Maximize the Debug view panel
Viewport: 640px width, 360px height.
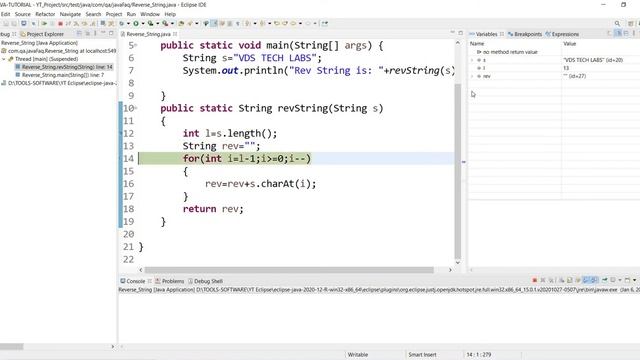[111, 33]
